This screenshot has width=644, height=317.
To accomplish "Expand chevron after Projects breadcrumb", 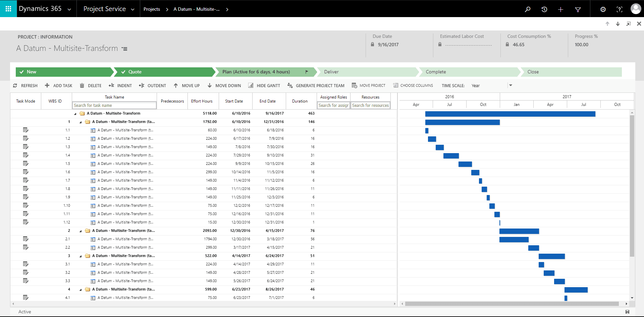I will tap(167, 9).
